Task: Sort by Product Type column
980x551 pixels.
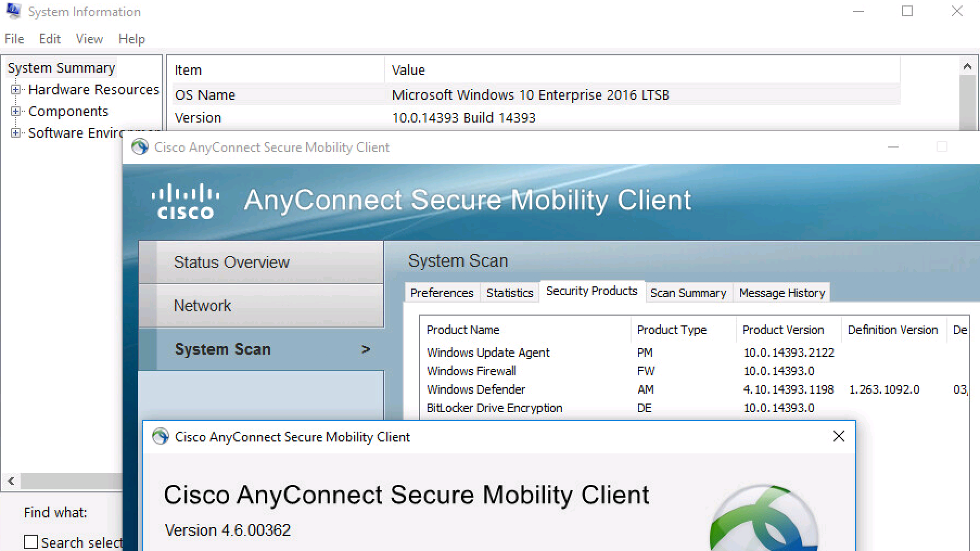Action: tap(684, 330)
